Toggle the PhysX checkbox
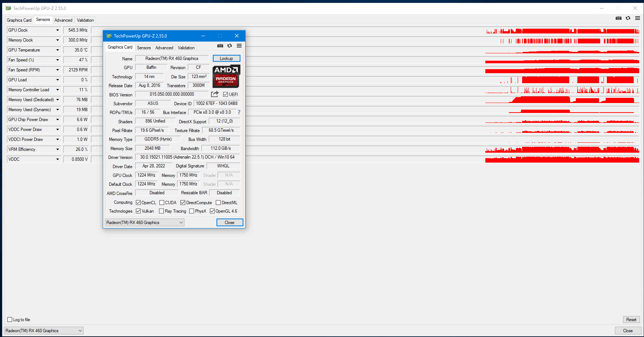Screen dimensions: 644x337 point(191,211)
